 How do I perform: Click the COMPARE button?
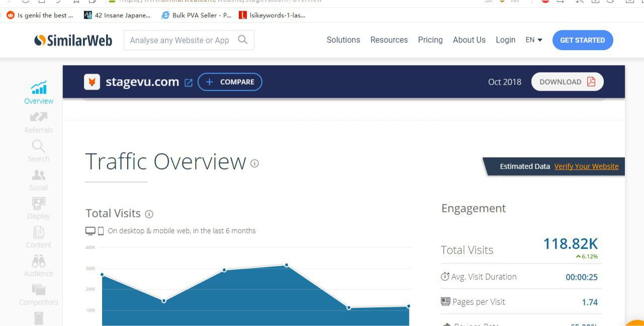(230, 82)
